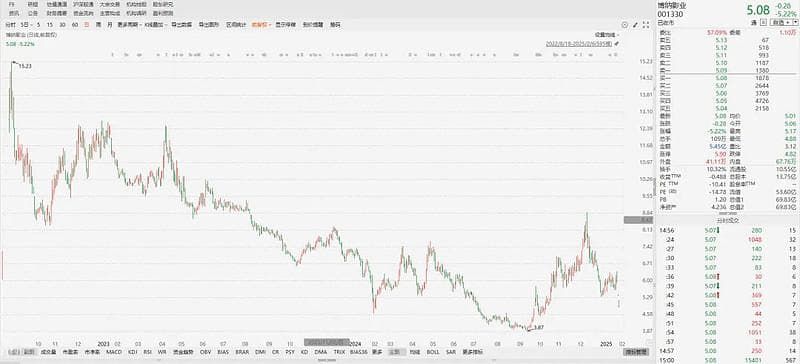Click the 分时成交 panel header
This screenshot has width=800, height=364.
point(728,220)
